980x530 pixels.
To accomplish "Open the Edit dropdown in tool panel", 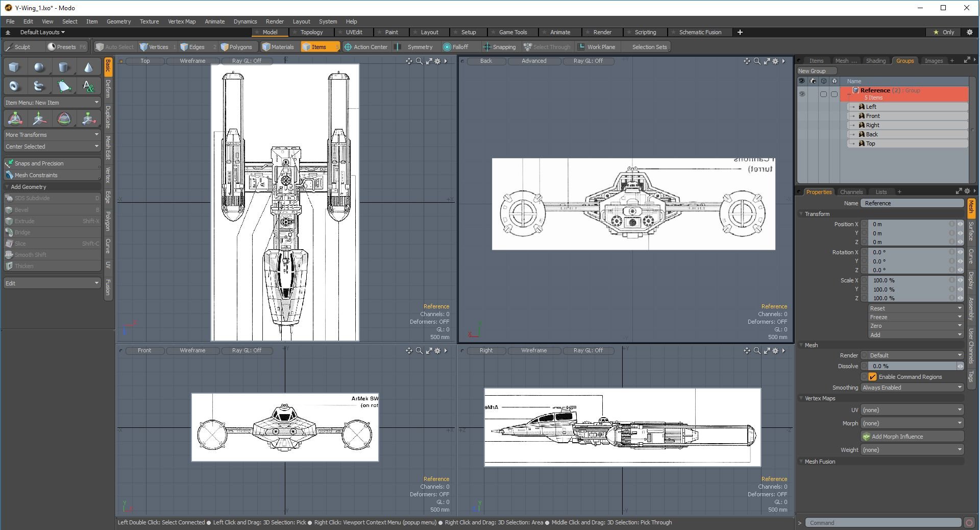I will coord(52,283).
